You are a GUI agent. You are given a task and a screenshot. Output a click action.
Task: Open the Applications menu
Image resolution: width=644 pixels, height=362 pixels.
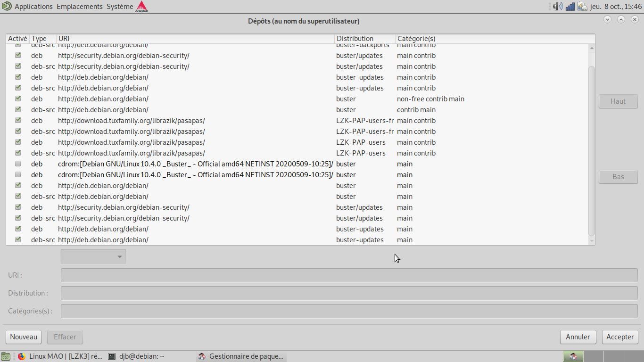(33, 7)
